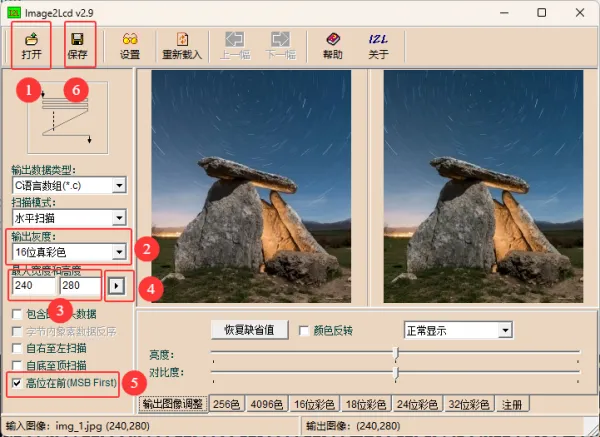The width and height of the screenshot is (600, 437).
Task: Toggle the 自右至左扫描 checkbox
Action: coord(16,348)
